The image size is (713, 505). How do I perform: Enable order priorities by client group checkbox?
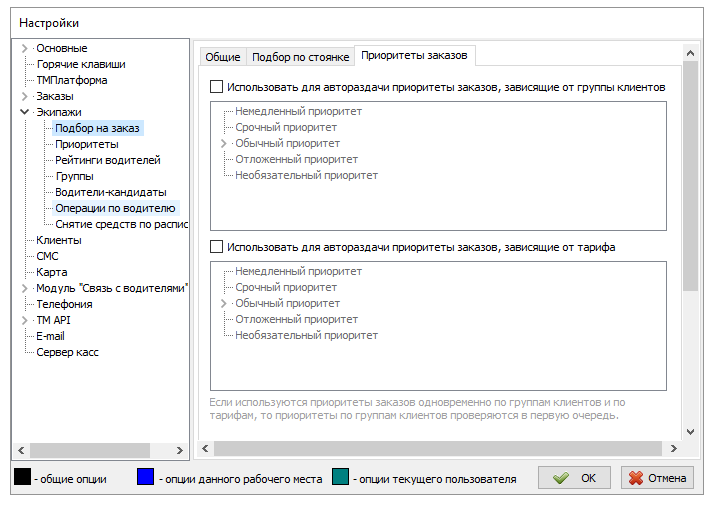(217, 88)
